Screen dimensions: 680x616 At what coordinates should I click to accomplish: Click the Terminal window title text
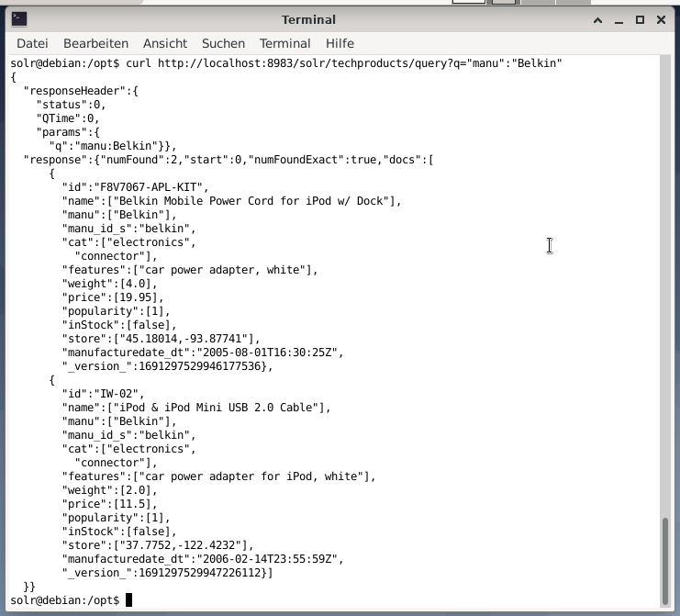click(x=308, y=20)
